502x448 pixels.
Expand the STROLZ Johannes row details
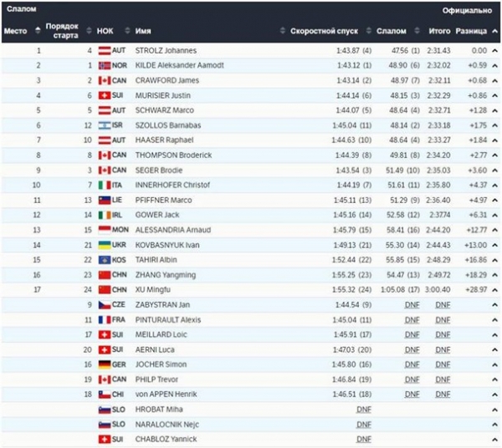[495, 50]
